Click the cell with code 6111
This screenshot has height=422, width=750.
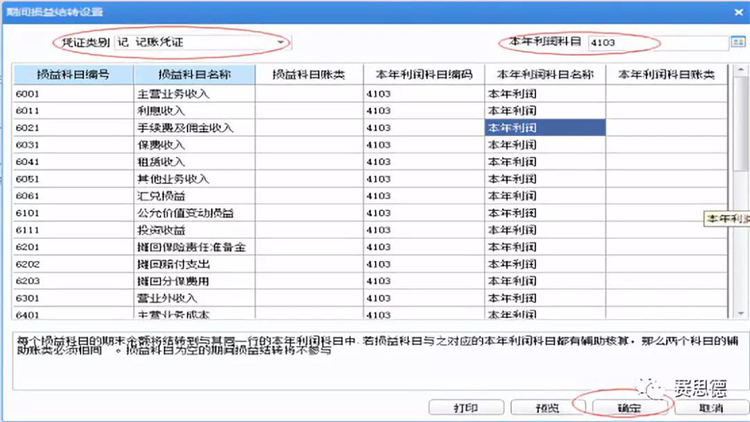pyautogui.click(x=73, y=230)
